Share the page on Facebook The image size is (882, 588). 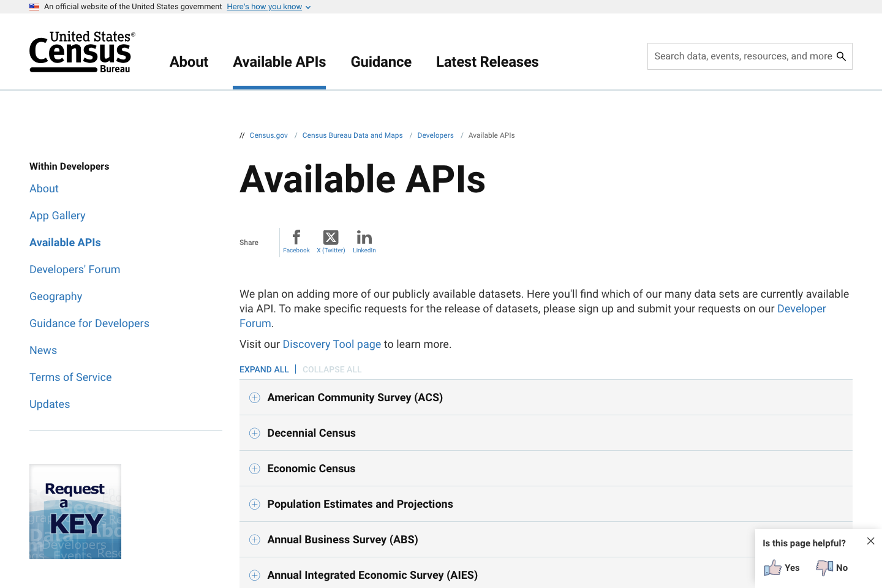tap(296, 241)
